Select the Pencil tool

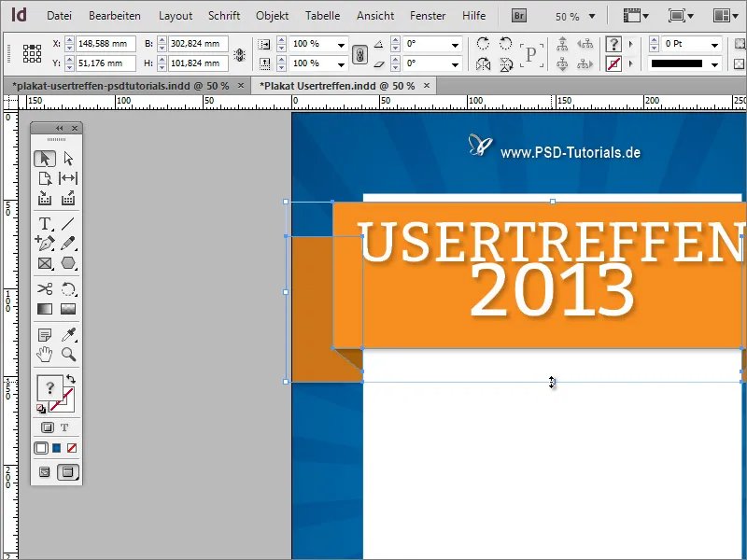[68, 243]
